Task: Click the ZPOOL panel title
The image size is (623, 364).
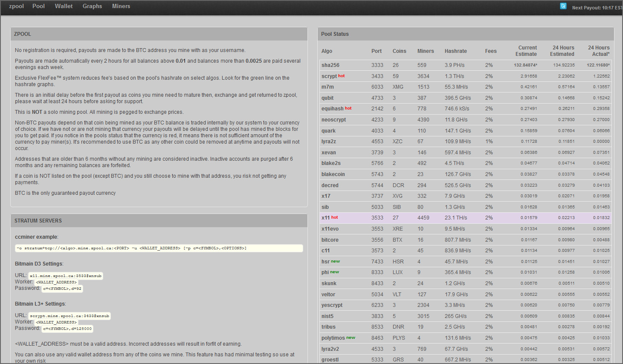Action: [23, 34]
